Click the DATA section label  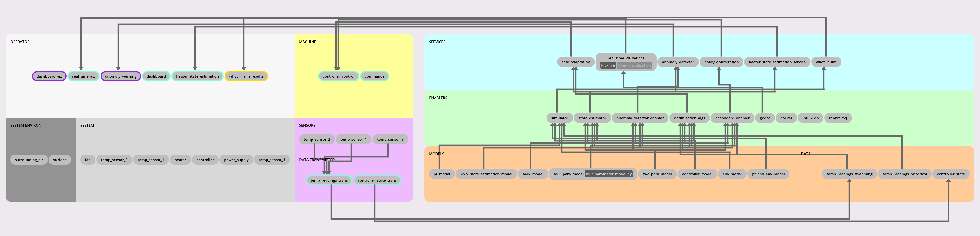coord(805,154)
